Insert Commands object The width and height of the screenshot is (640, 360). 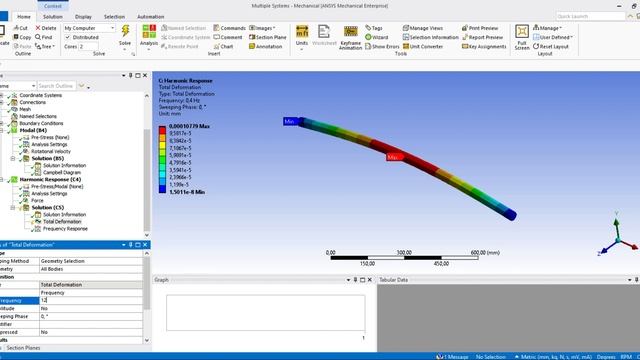(229, 28)
